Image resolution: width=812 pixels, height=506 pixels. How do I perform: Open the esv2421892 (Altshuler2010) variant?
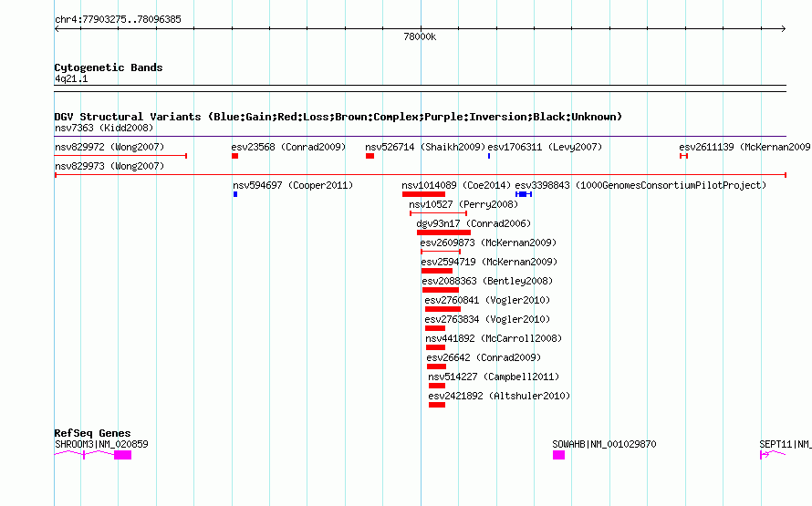click(x=499, y=396)
